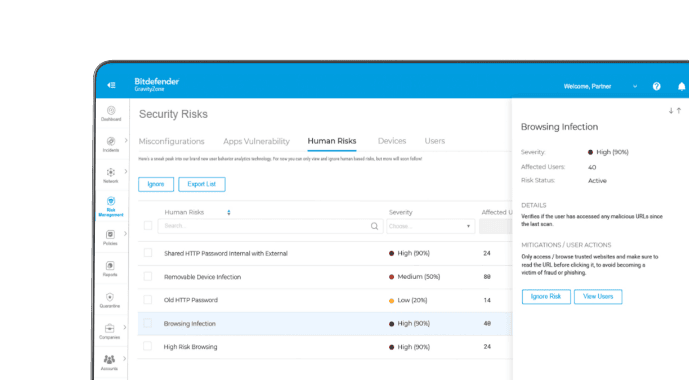Open the notifications bell icon
Screen dimensions: 689x380
coord(682,86)
